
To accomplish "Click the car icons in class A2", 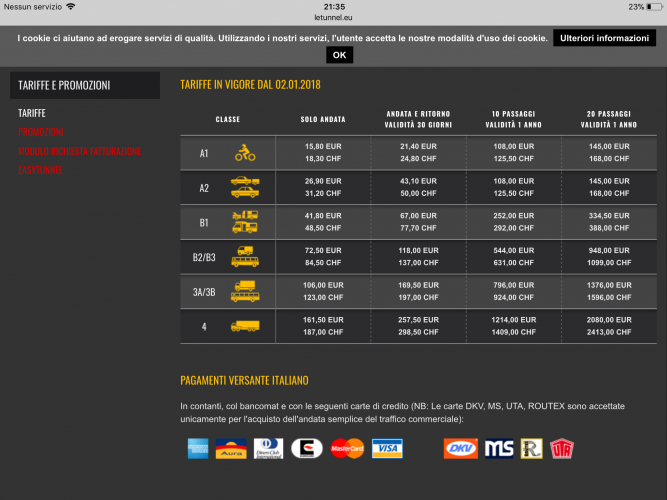I will (x=245, y=187).
